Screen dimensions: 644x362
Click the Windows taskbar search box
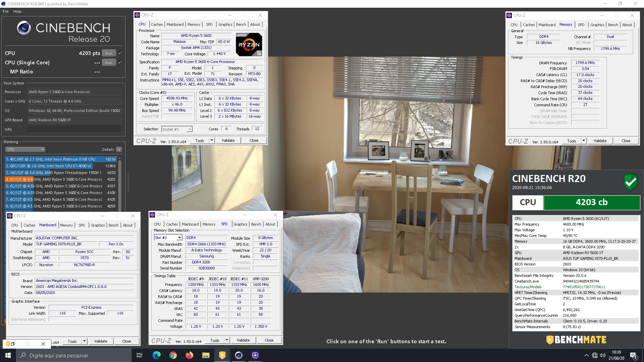click(74, 355)
